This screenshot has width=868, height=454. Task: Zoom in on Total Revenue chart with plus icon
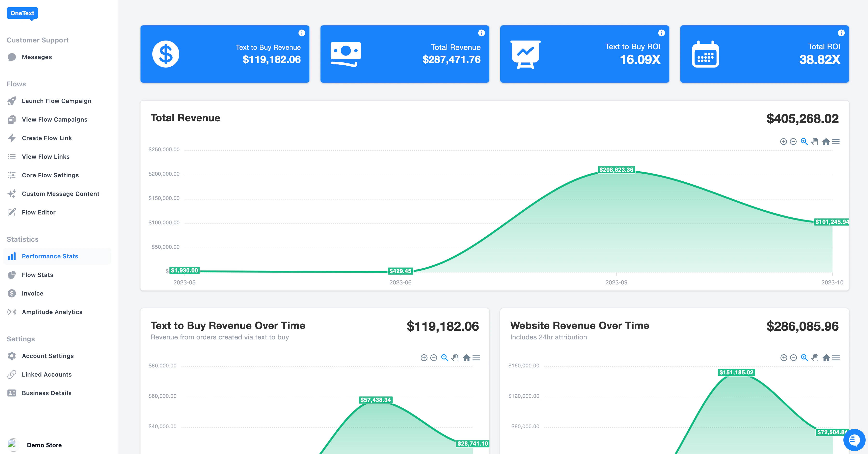[x=783, y=142]
